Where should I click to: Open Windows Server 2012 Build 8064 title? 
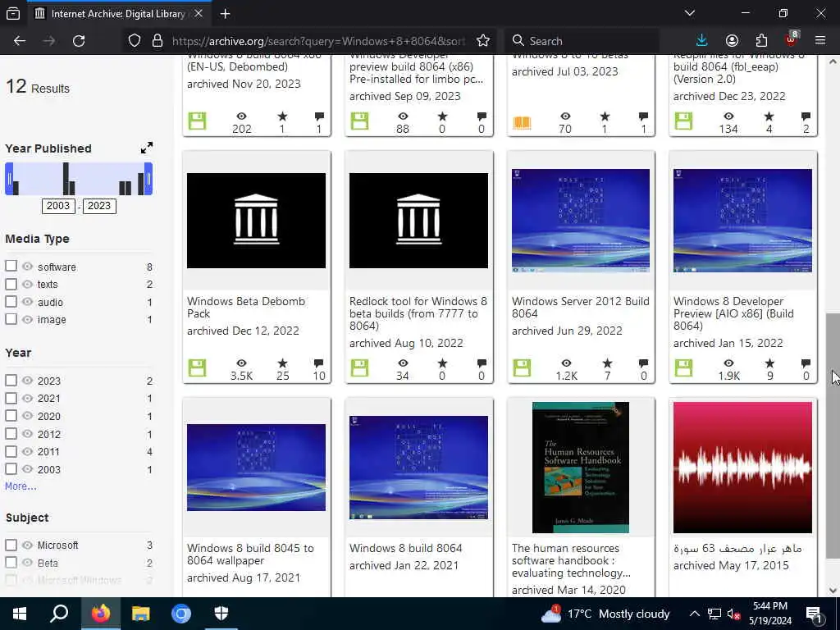pos(580,308)
